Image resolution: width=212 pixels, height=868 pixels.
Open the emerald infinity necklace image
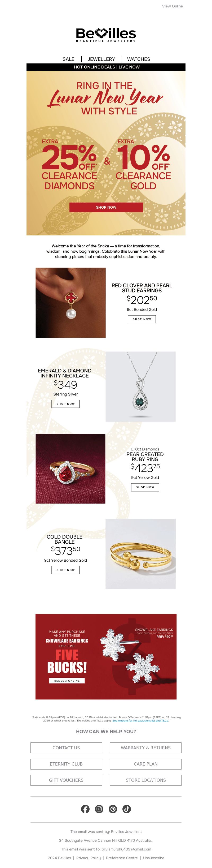pyautogui.click(x=141, y=386)
